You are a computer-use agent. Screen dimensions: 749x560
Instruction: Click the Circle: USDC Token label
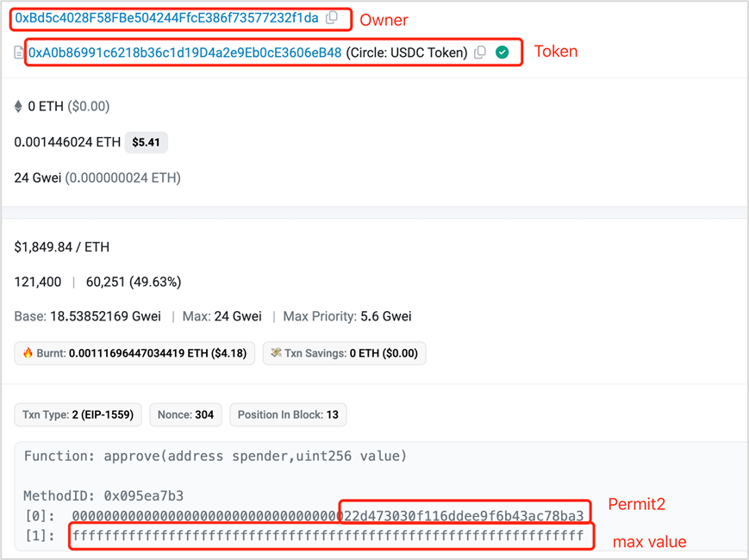coord(407,53)
